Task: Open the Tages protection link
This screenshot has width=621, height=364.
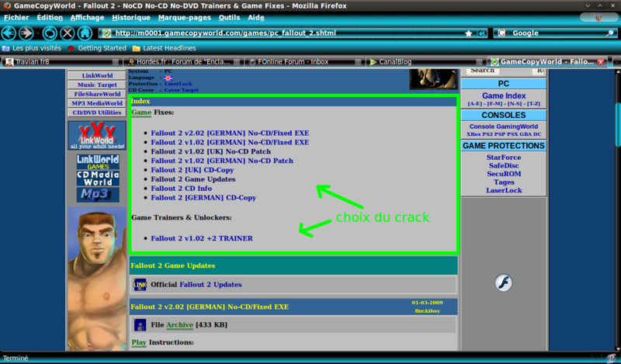Action: coord(504,182)
